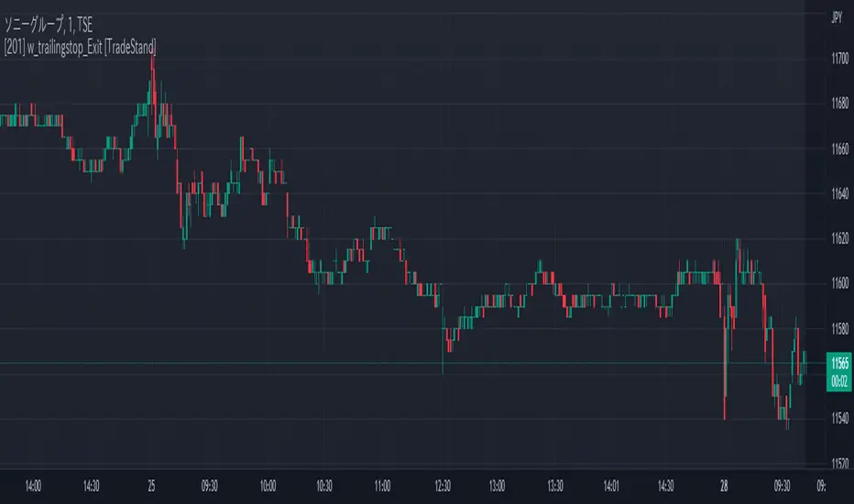Click the 12:30 time axis label
Screen dimensions: 854x504
click(x=443, y=486)
